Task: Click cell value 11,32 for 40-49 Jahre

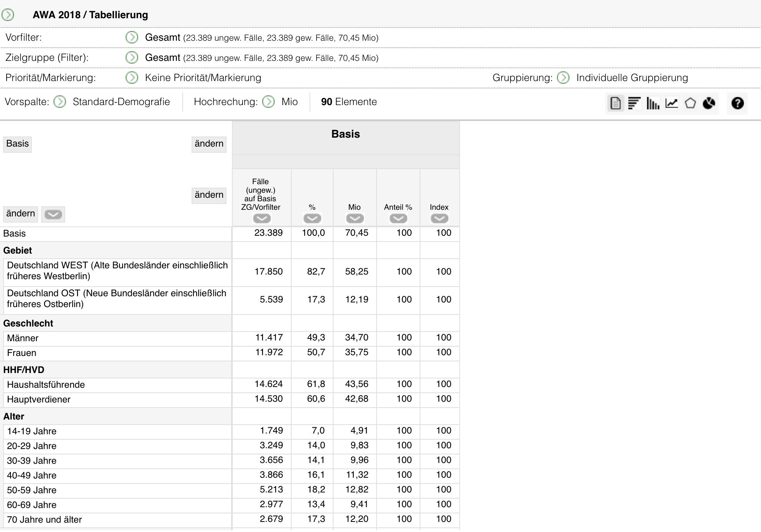Action: click(x=357, y=475)
